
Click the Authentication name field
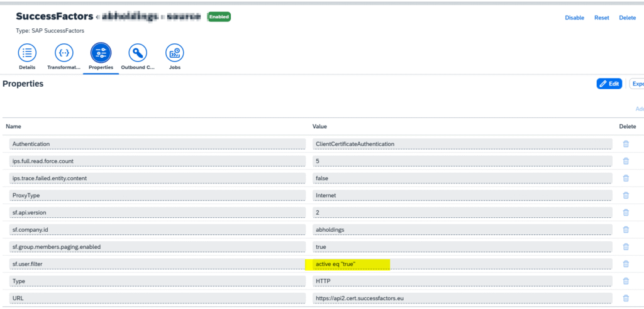pos(157,144)
